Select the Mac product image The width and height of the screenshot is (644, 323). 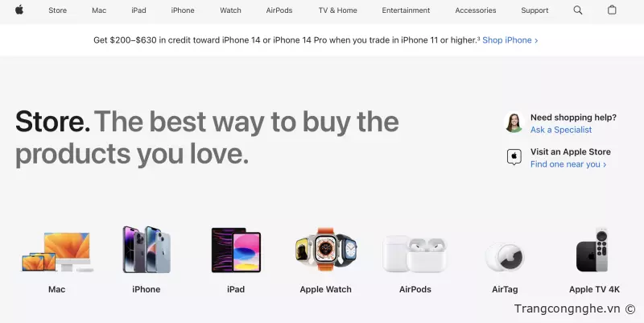point(57,252)
